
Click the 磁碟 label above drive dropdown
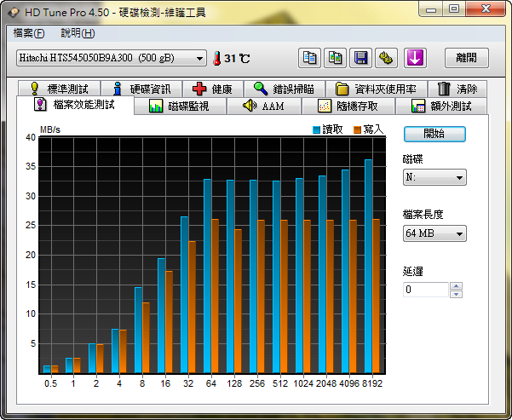412,159
